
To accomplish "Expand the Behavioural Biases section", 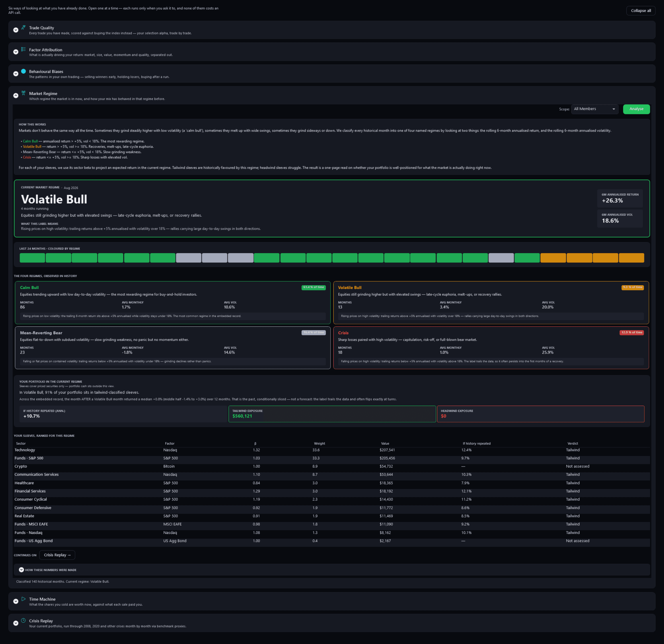I will tap(16, 74).
